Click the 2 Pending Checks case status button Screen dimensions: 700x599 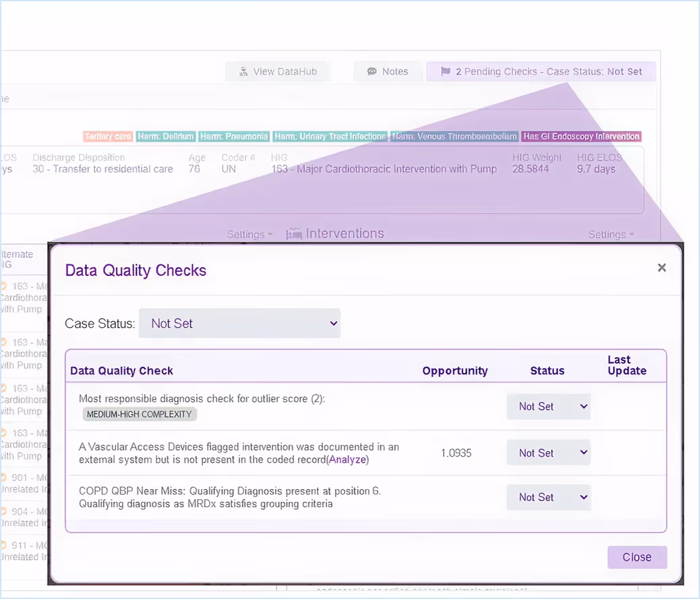point(541,72)
